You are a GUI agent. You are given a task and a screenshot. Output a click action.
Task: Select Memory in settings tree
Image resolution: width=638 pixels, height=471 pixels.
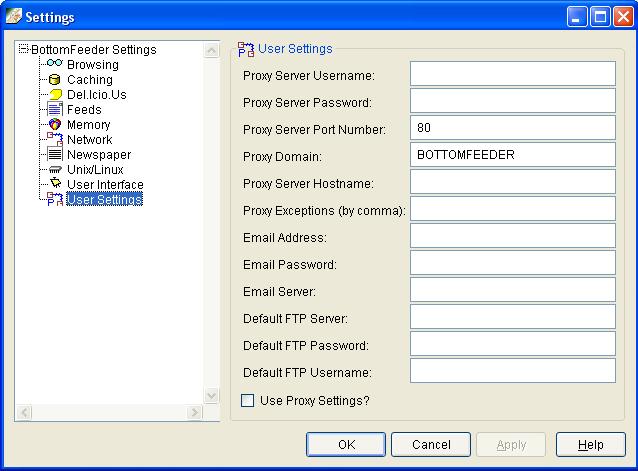[89, 125]
